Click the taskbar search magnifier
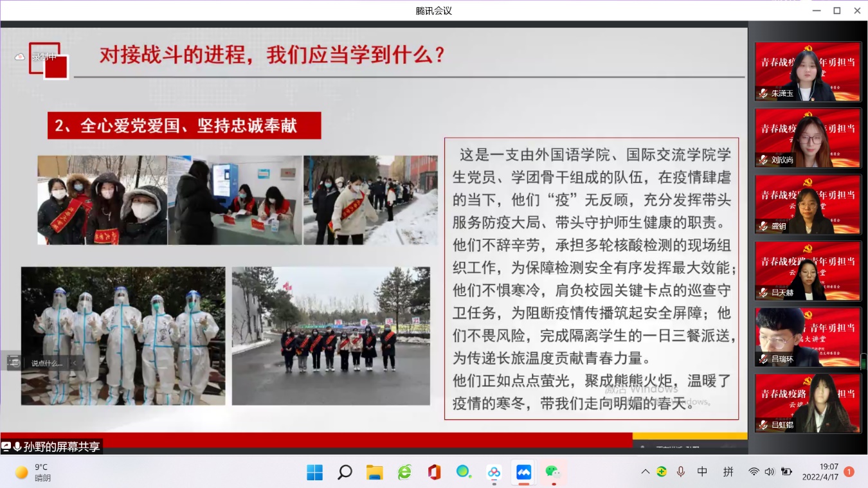Screen dimensions: 868x488 [x=345, y=473]
